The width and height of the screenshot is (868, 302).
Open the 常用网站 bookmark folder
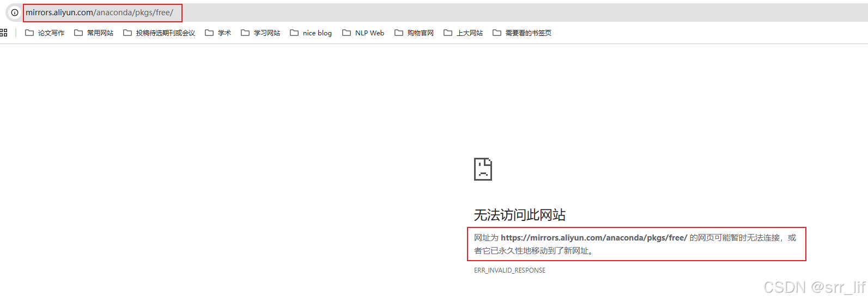[x=94, y=33]
